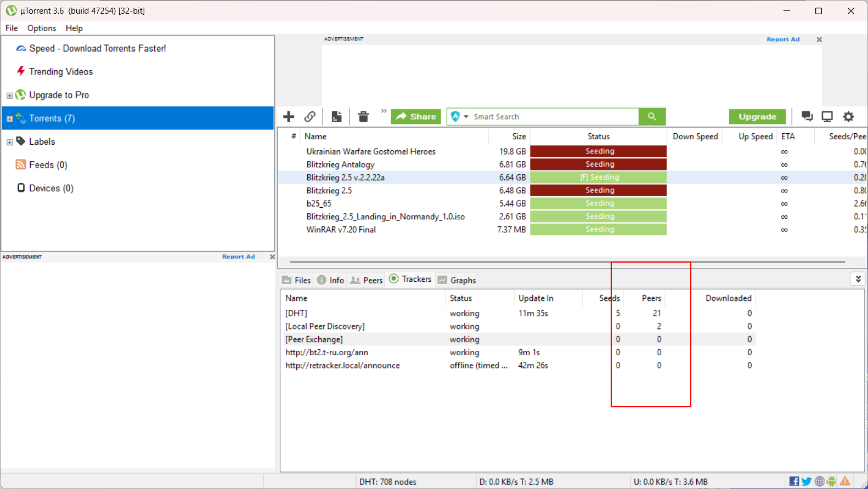Switch to the Graphs tab
Image resolution: width=868 pixels, height=489 pixels.
point(457,280)
